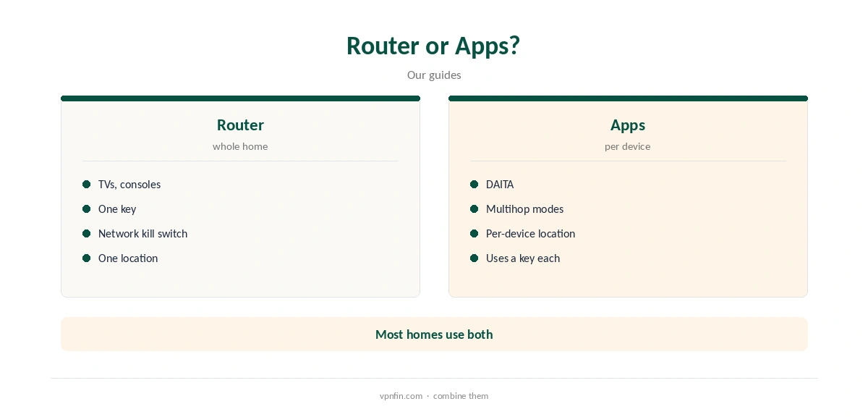Click the bullet dot beside 'One key'
This screenshot has height=417, width=868.
point(87,209)
